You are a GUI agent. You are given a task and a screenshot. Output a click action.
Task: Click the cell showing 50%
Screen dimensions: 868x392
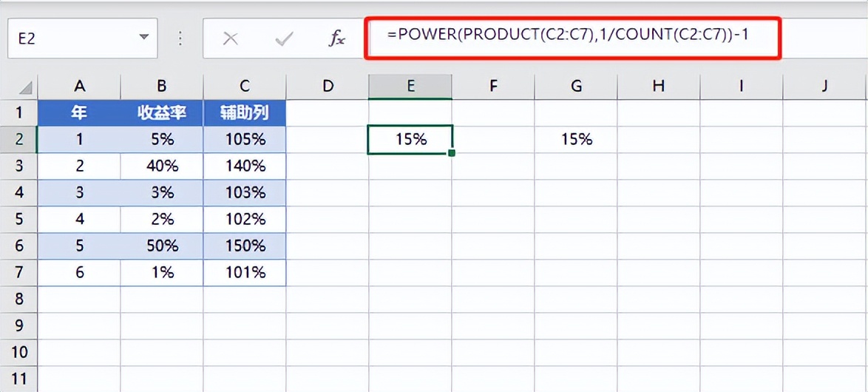pyautogui.click(x=162, y=246)
